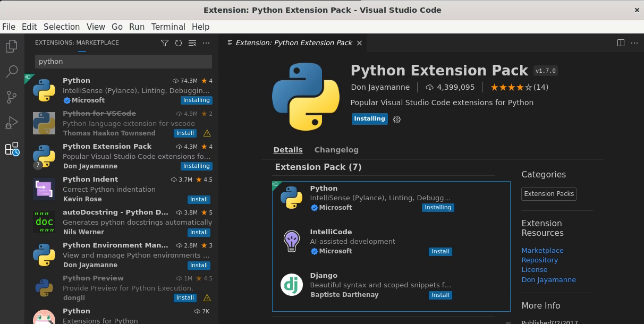644x324 pixels.
Task: Click publisher Don Jayamanne in header
Action: [380, 87]
